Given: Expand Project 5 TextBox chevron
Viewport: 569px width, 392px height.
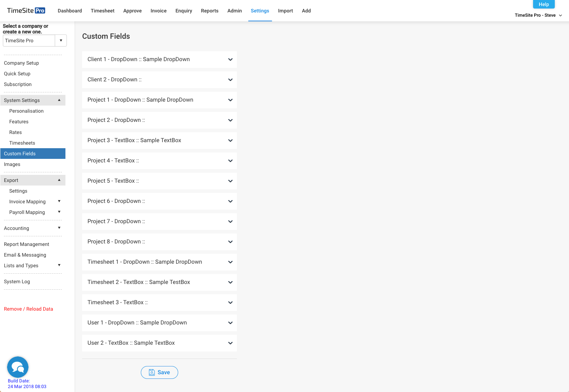Looking at the screenshot, I should click(x=230, y=181).
